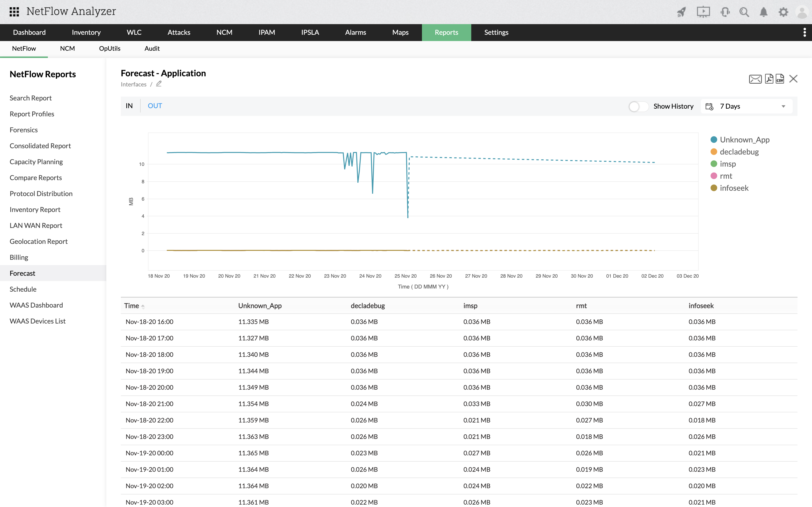
Task: Open the headset support icon
Action: (725, 12)
